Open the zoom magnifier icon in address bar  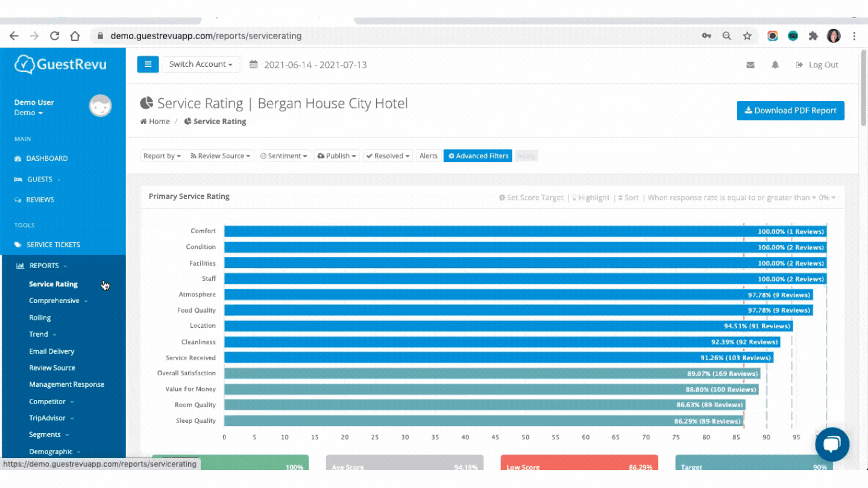pos(727,36)
